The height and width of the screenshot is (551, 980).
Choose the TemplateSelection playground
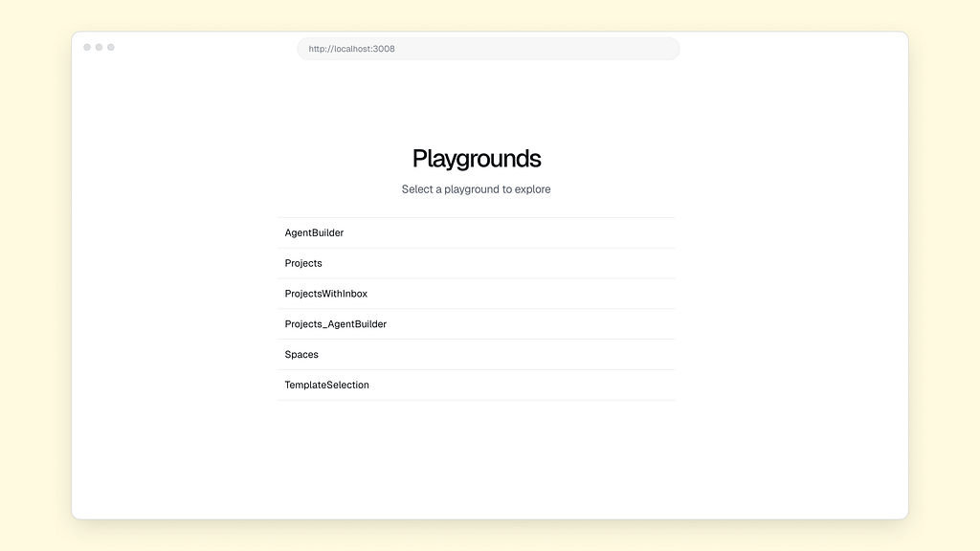click(x=326, y=386)
